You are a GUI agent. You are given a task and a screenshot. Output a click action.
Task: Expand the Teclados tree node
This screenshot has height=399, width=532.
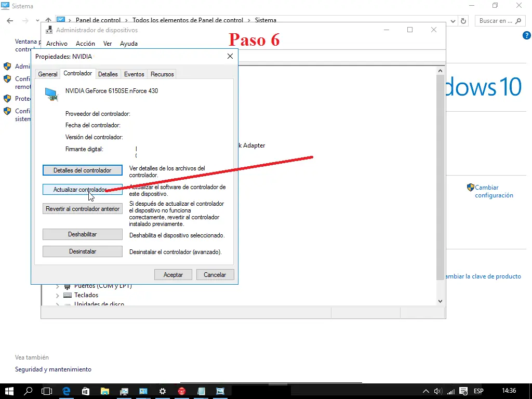click(57, 296)
